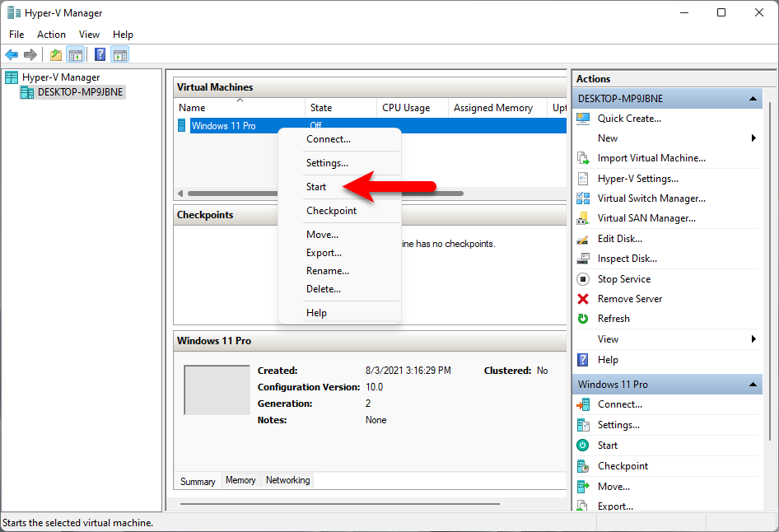Viewport: 779px width, 532px height.
Task: Click the Windows 11 Pro preview thumbnail
Action: 217,390
